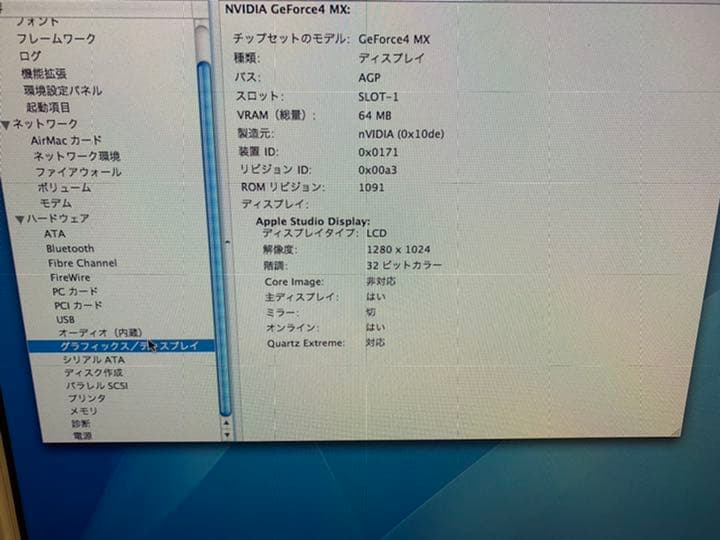Collapse the ハードウェア section triangle

tap(20, 220)
